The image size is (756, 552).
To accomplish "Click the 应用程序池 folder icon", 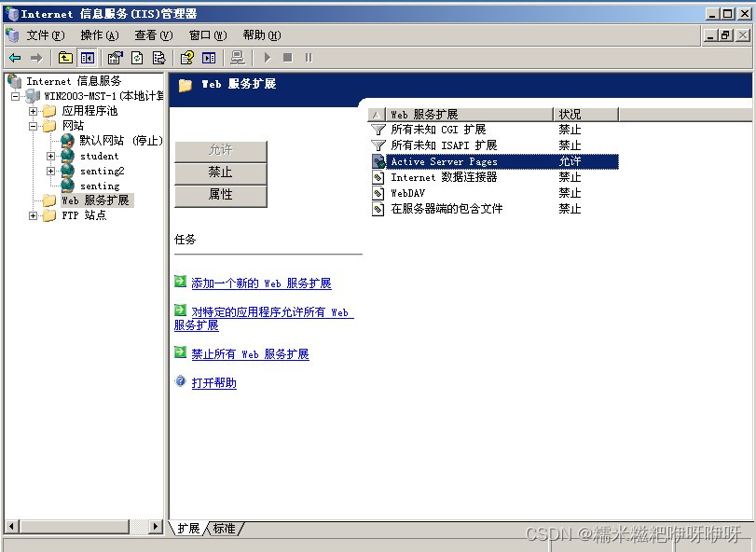I will tap(49, 111).
